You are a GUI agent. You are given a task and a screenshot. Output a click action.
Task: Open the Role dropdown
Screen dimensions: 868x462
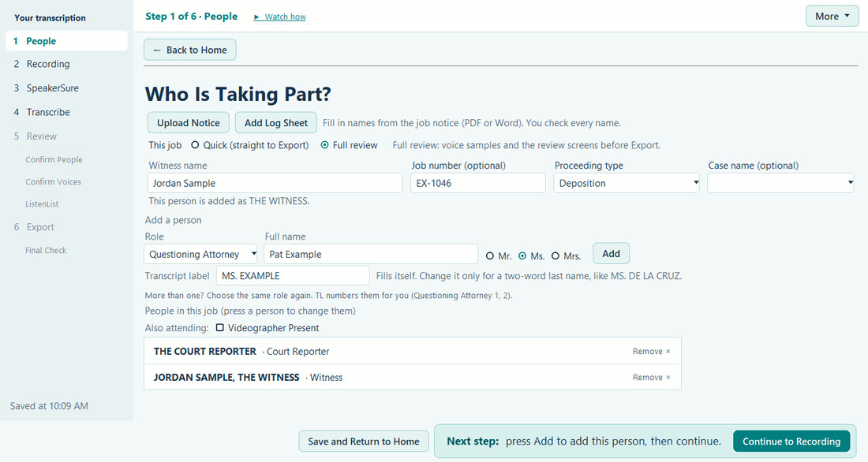pos(200,255)
